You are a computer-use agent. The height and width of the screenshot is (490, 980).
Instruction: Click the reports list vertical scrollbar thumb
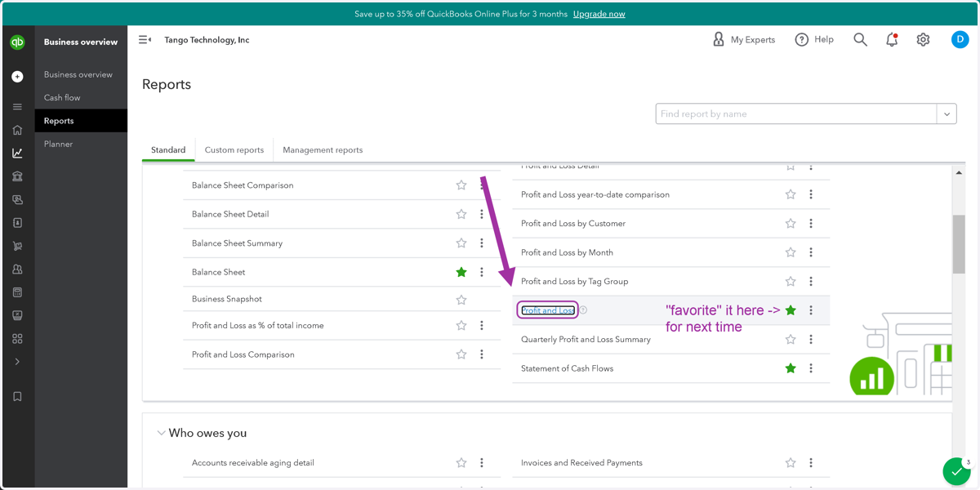[x=959, y=244]
